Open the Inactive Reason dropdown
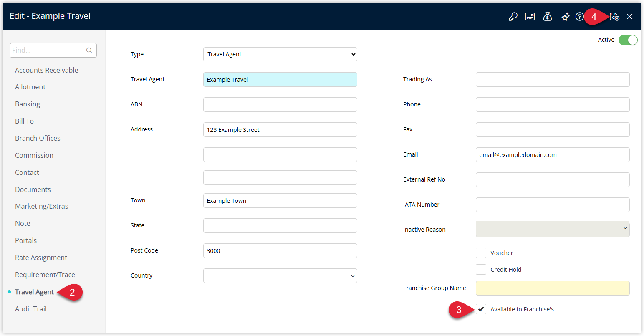 (553, 229)
